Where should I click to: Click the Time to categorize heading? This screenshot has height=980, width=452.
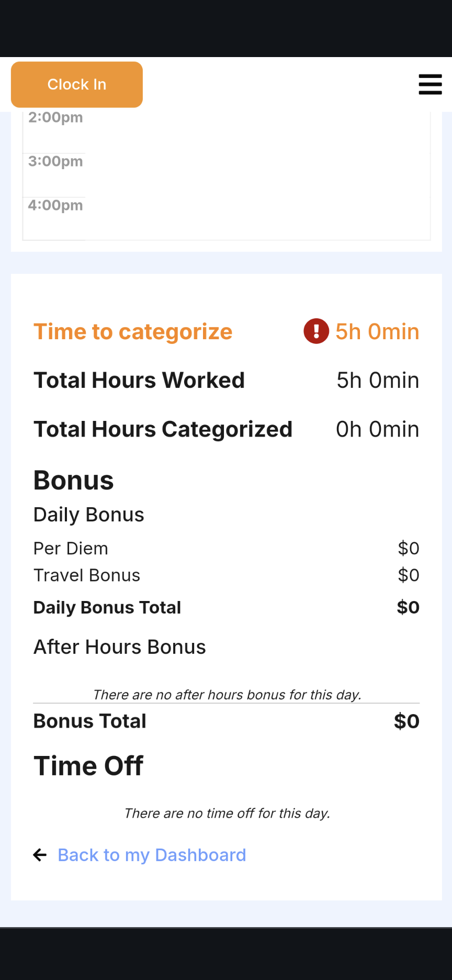coord(133,332)
